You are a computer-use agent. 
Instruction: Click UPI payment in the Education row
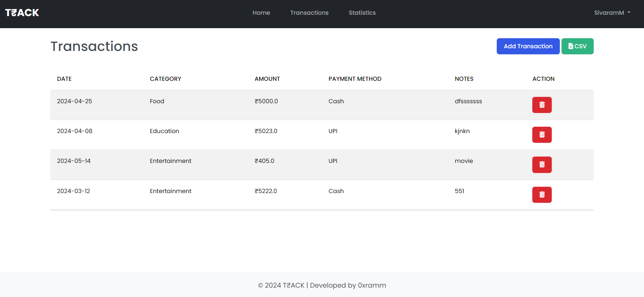333,131
